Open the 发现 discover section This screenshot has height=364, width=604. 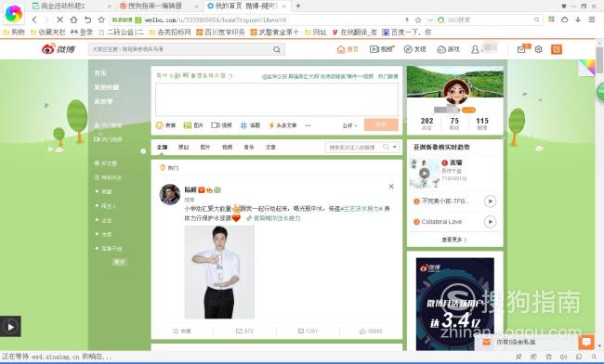[414, 49]
